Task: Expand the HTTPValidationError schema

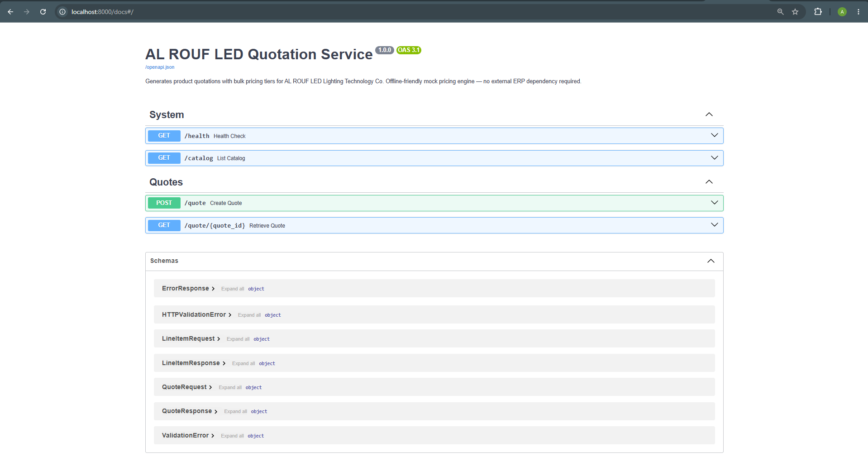Action: 197,314
